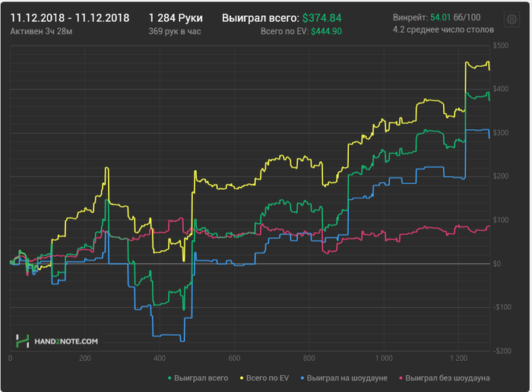
Task: Click 'Активен 3ч 28м' active time text
Action: 41,32
